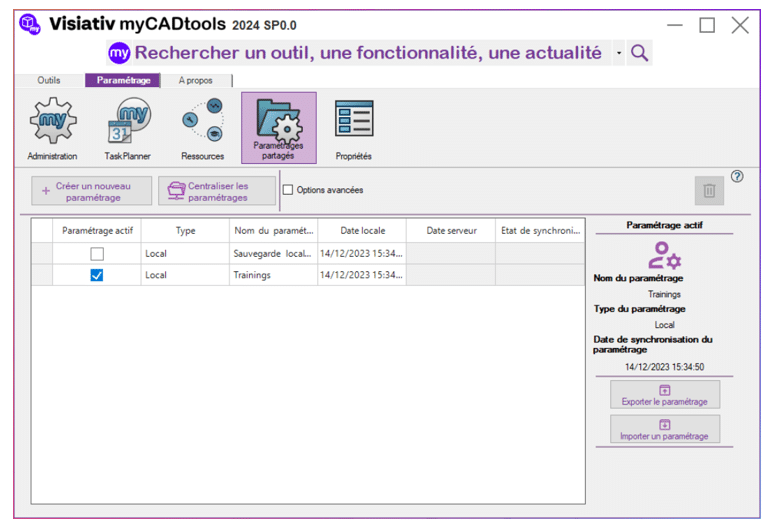The width and height of the screenshot is (774, 532).
Task: Click the row selector of Sauvegarde locale row
Action: pyautogui.click(x=42, y=254)
